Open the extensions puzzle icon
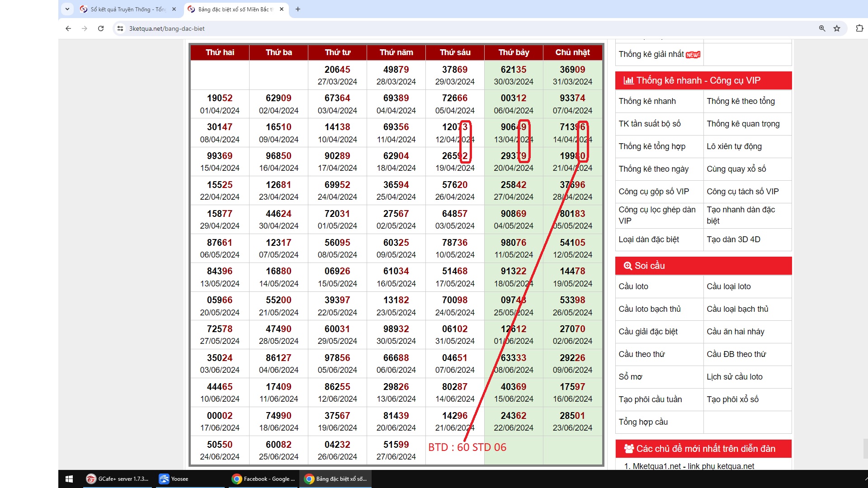868x488 pixels. [859, 28]
